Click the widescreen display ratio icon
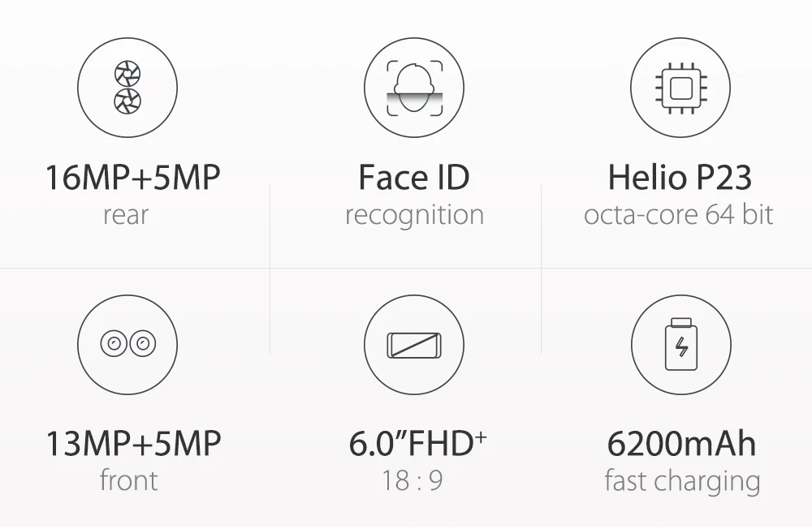 pos(414,345)
